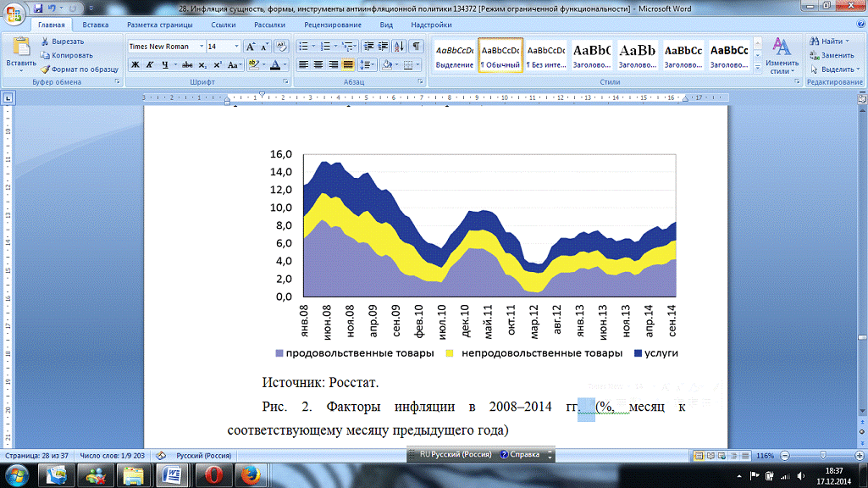Viewport: 868px width, 488px height.
Task: Click the Изменить стили button
Action: 782,56
